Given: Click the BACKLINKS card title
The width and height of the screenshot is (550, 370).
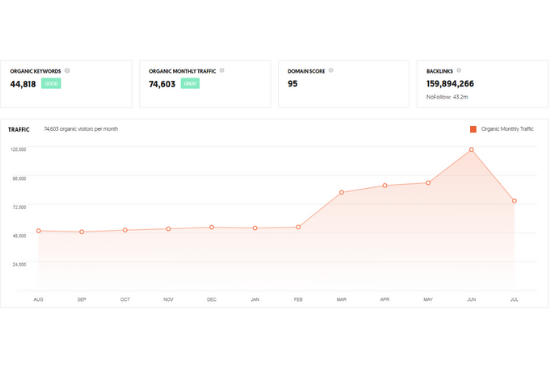Looking at the screenshot, I should (440, 71).
